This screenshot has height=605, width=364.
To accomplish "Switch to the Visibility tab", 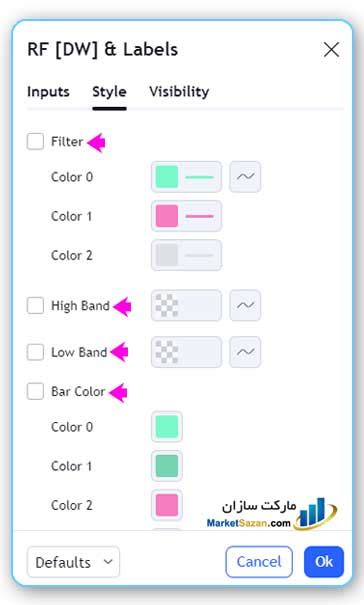I will point(179,92).
